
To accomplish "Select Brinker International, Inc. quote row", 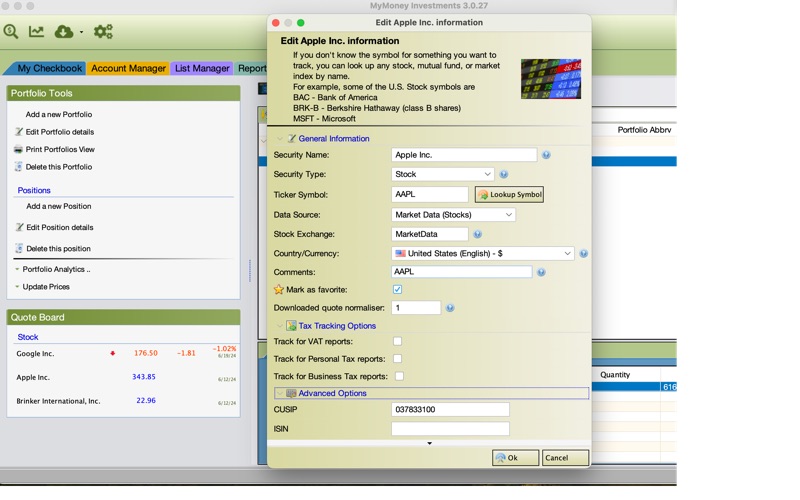I will coord(126,401).
